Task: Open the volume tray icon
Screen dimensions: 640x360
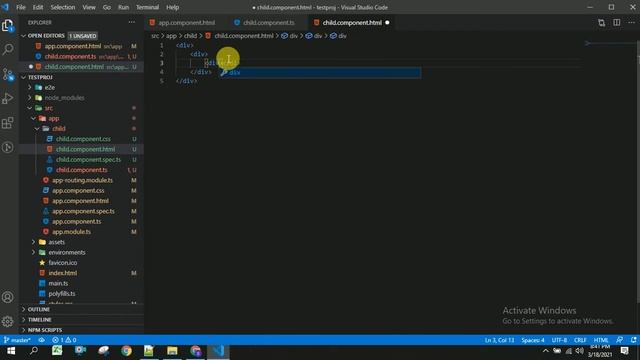Action: tap(580, 351)
